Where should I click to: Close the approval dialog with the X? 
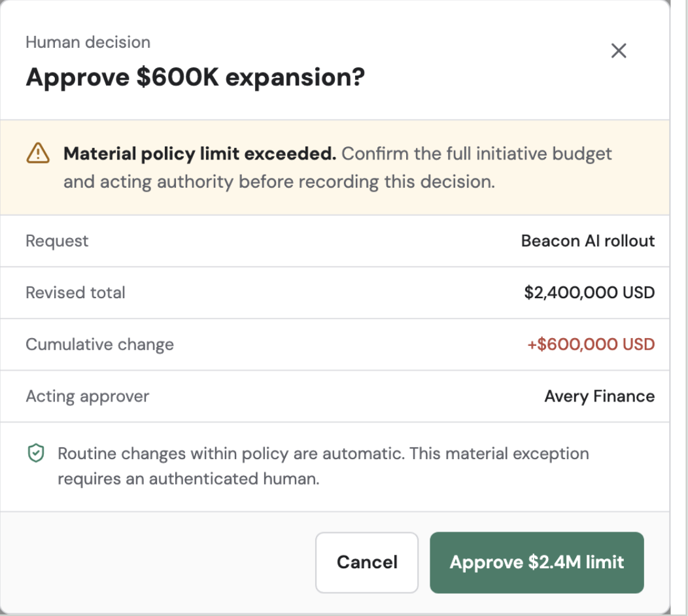[x=619, y=51]
